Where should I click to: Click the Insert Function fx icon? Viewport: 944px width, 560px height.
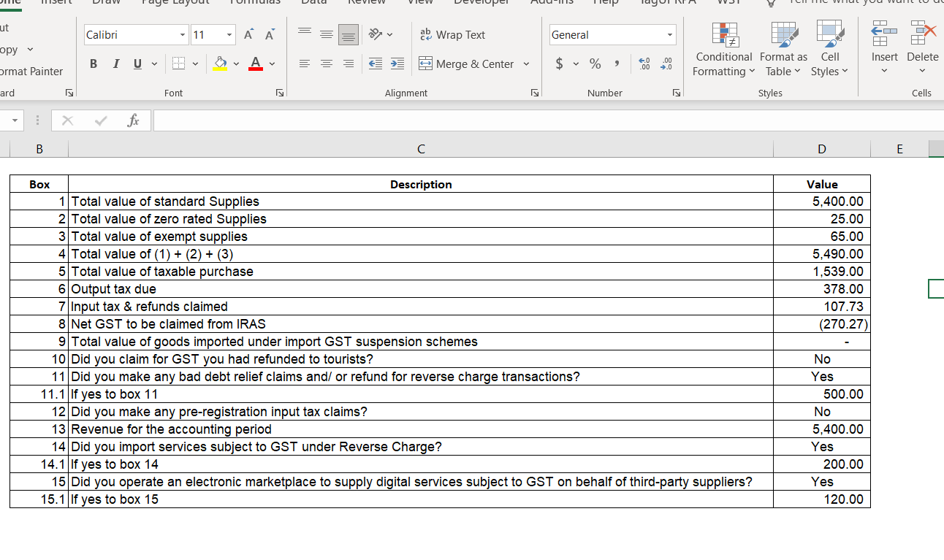click(133, 121)
